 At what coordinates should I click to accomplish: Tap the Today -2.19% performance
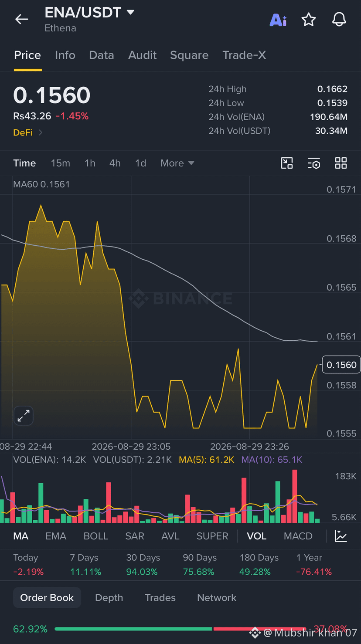(x=28, y=565)
